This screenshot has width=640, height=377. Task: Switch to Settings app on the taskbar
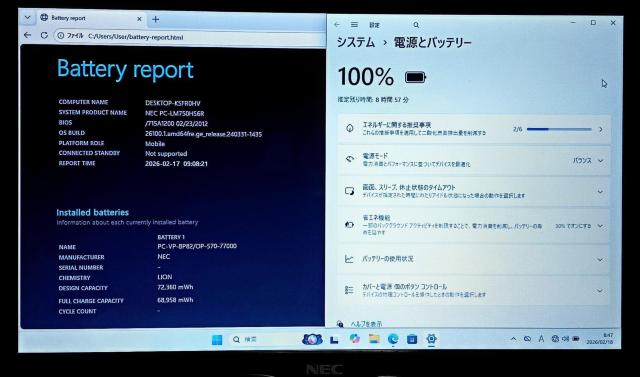(431, 339)
